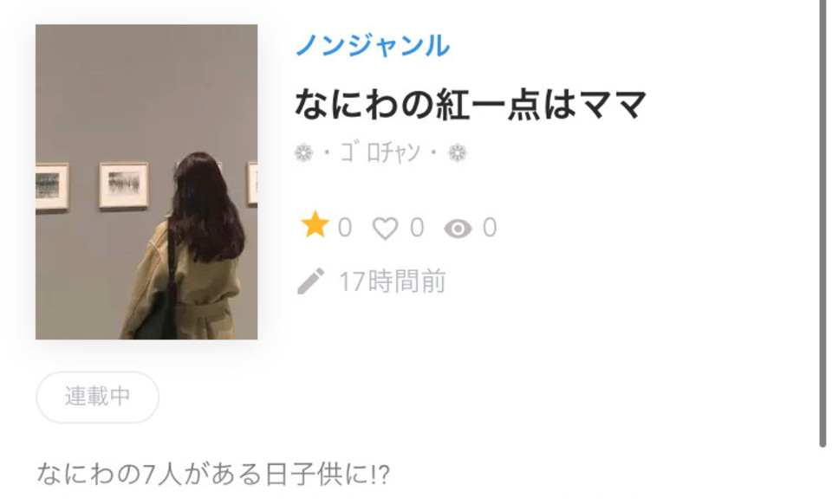Open author name ゴロチャン
This screenshot has height=504, width=832.
(x=380, y=152)
